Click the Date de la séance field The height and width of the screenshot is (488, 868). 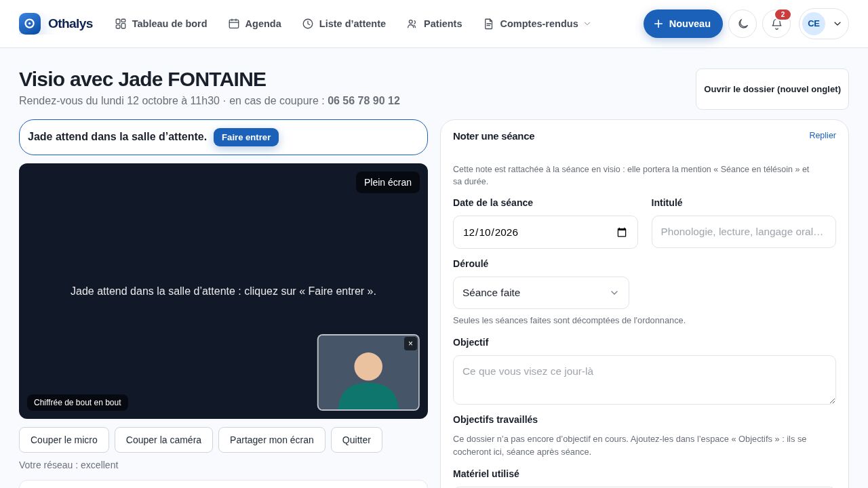545,232
